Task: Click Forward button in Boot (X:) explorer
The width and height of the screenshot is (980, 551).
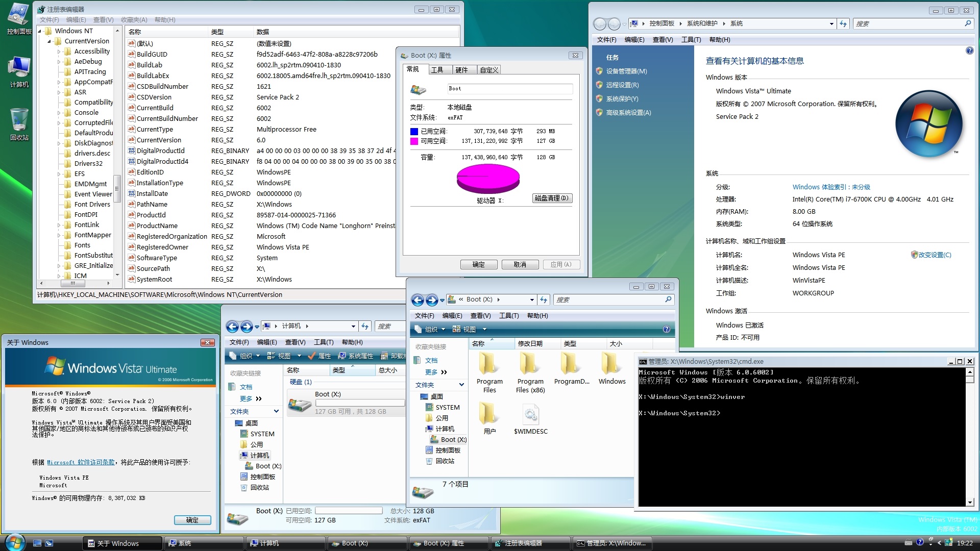Action: click(432, 300)
